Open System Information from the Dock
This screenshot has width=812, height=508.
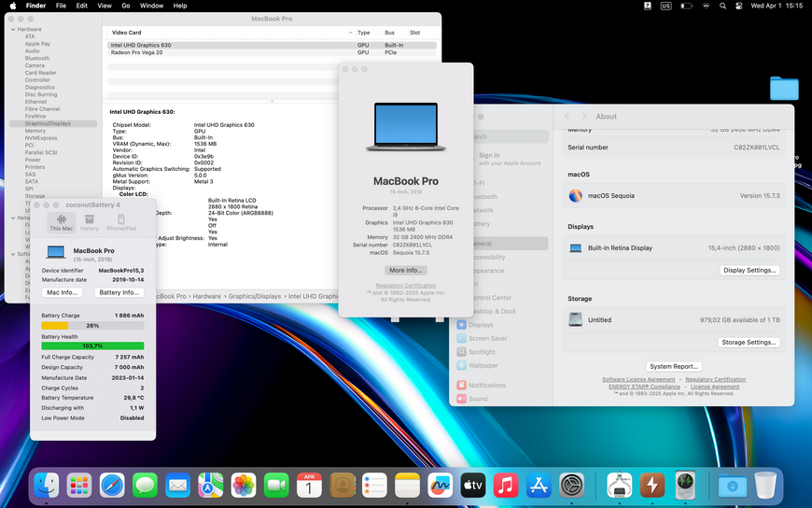pos(620,486)
